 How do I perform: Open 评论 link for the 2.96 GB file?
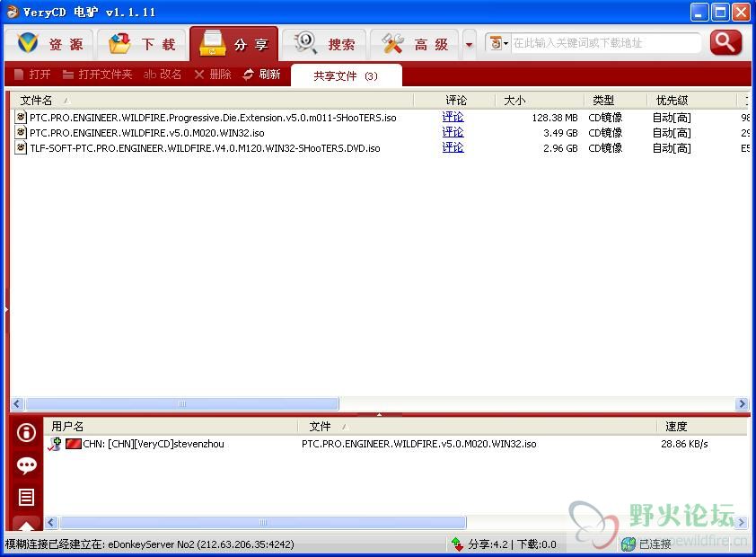point(453,147)
